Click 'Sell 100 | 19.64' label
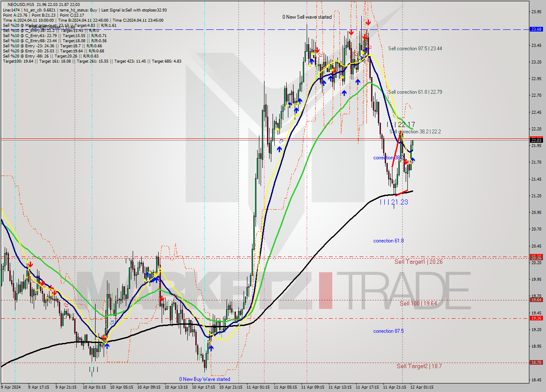 coord(418,303)
